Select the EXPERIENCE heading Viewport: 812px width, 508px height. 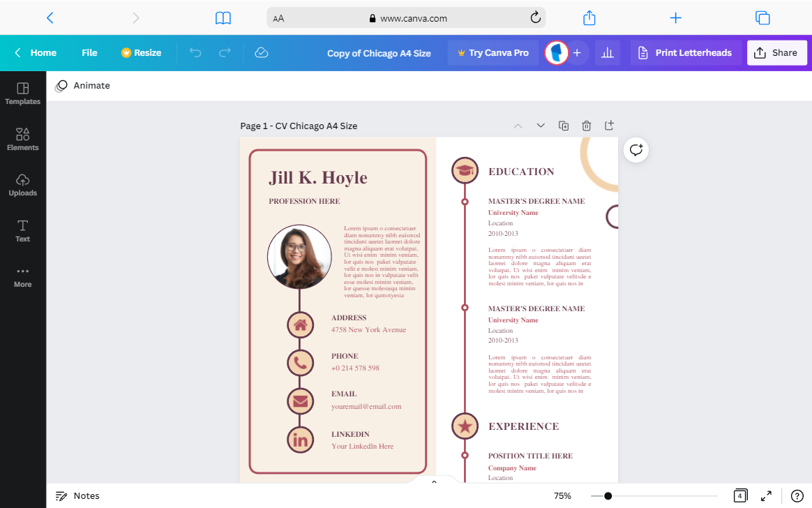pos(524,426)
